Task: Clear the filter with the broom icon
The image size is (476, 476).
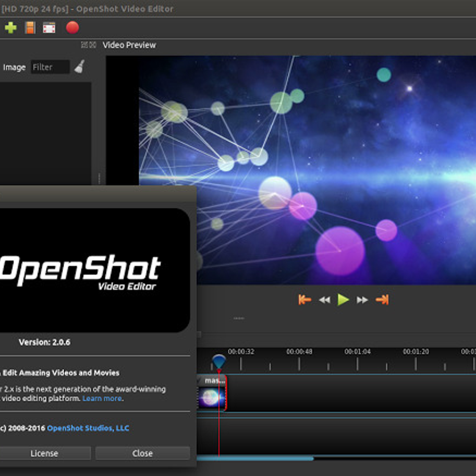Action: click(80, 67)
